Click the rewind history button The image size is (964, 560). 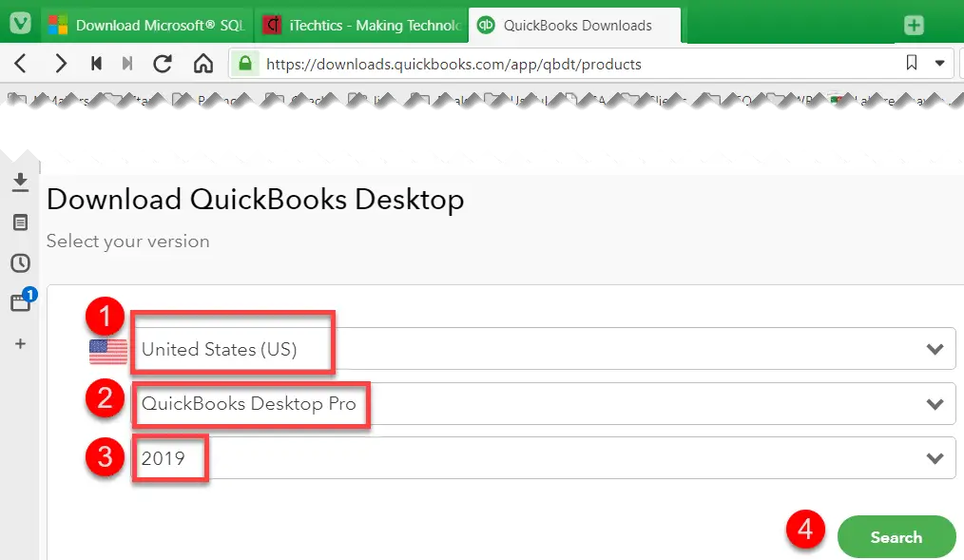click(96, 64)
